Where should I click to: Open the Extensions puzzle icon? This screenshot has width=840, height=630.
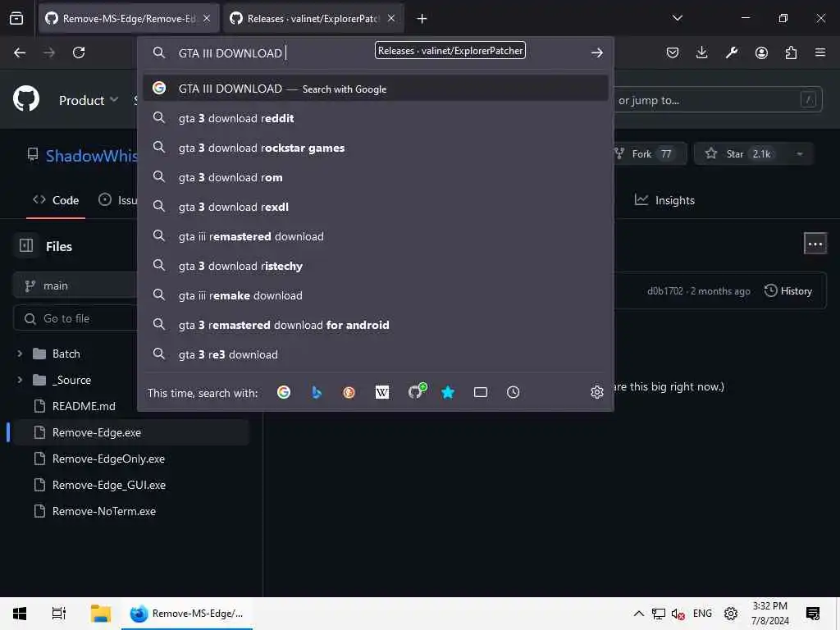pyautogui.click(x=791, y=52)
